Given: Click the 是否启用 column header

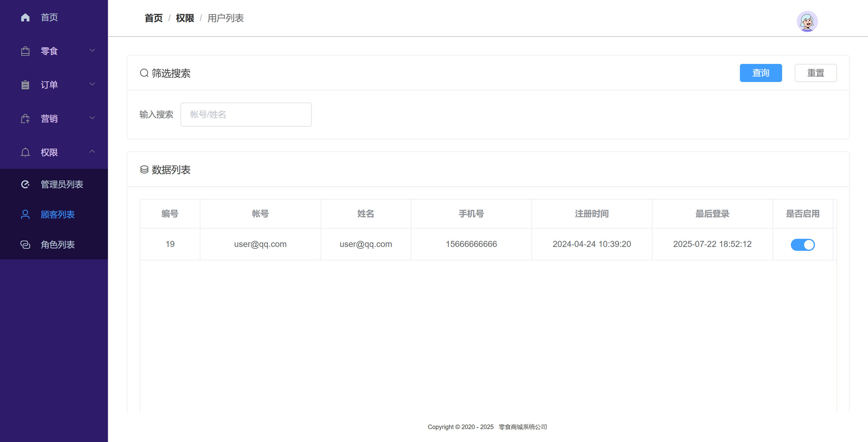Looking at the screenshot, I should point(803,214).
